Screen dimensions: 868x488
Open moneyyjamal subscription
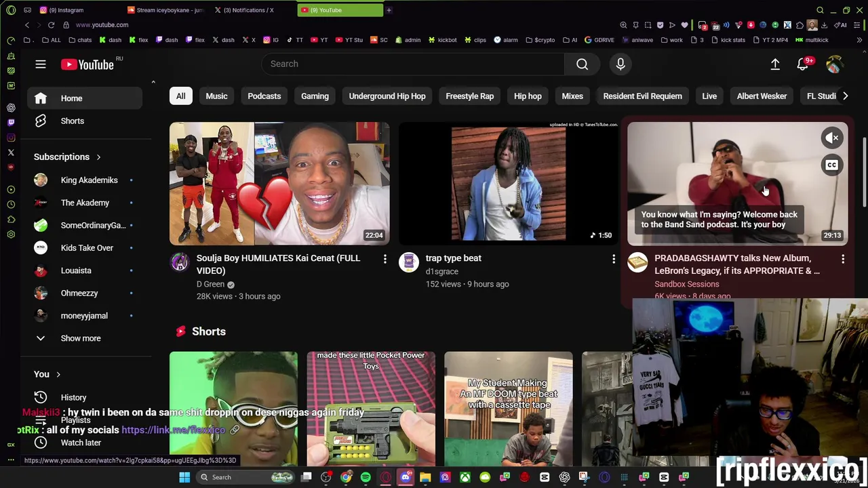[85, 316]
